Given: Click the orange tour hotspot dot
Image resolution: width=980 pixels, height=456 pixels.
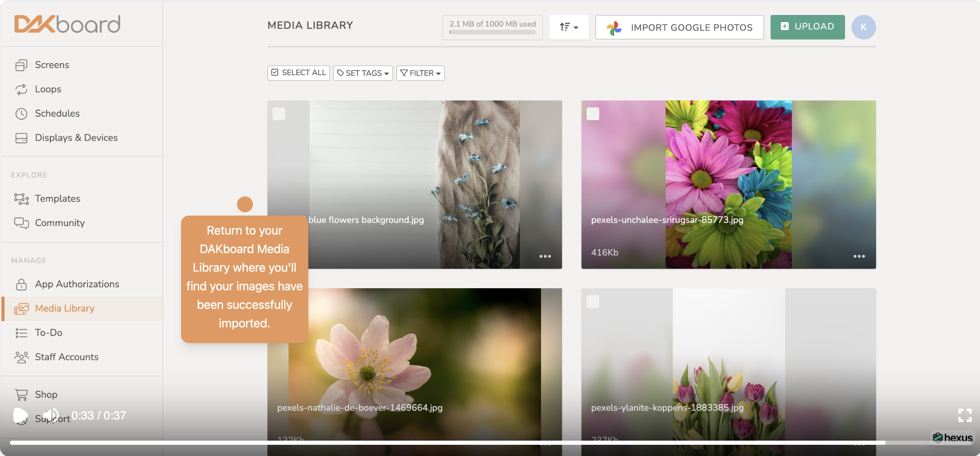Looking at the screenshot, I should pyautogui.click(x=245, y=204).
